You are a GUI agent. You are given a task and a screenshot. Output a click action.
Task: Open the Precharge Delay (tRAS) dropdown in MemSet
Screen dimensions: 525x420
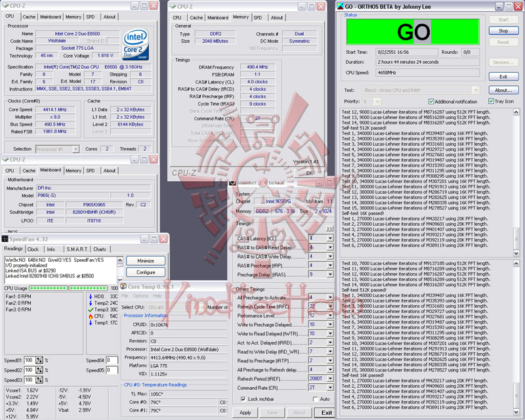coord(330,274)
